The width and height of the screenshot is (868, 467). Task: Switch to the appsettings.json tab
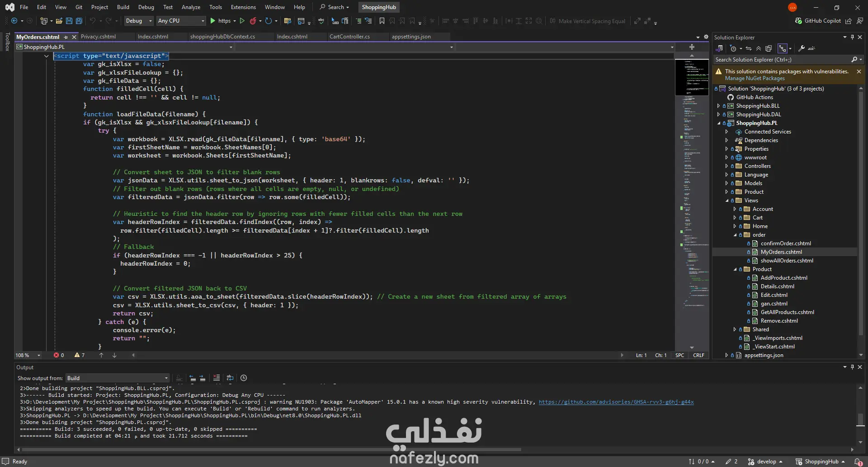tap(411, 37)
